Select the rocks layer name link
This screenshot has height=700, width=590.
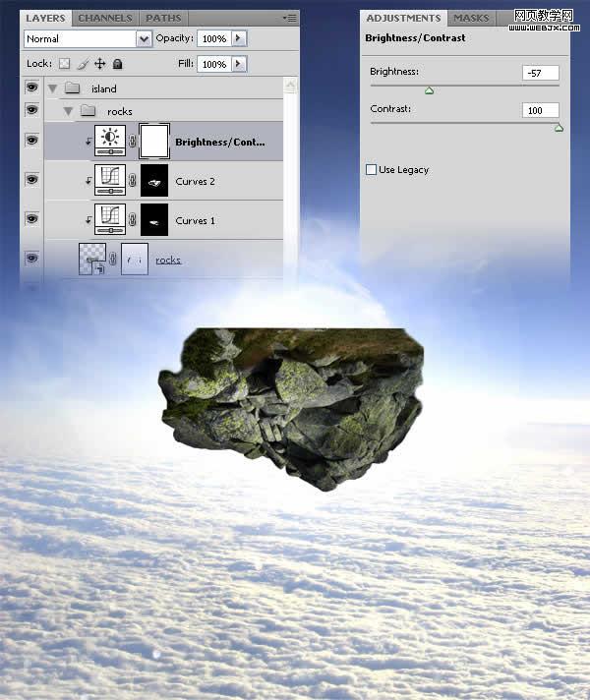168,260
